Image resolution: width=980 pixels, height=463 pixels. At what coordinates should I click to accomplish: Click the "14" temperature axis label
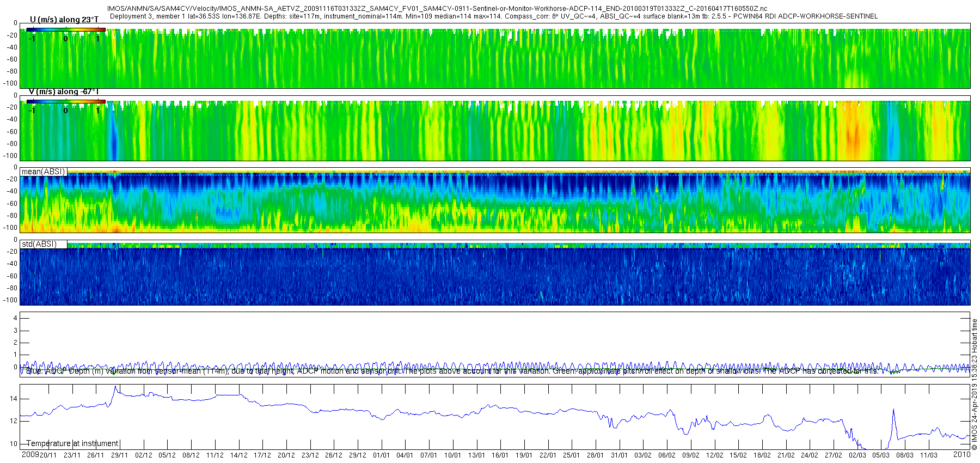[14, 399]
